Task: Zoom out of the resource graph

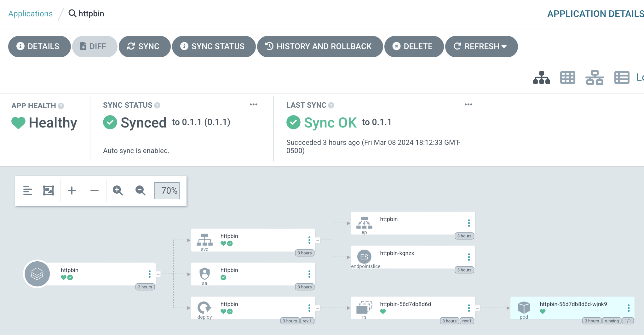Action: pos(141,190)
